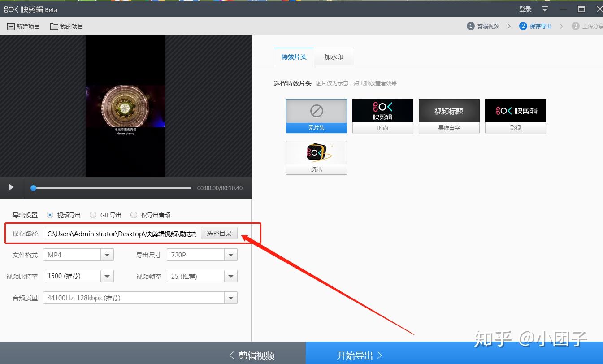Viewport: 603px width, 364px height.
Task: Click the playback progress slider handle
Action: point(33,188)
